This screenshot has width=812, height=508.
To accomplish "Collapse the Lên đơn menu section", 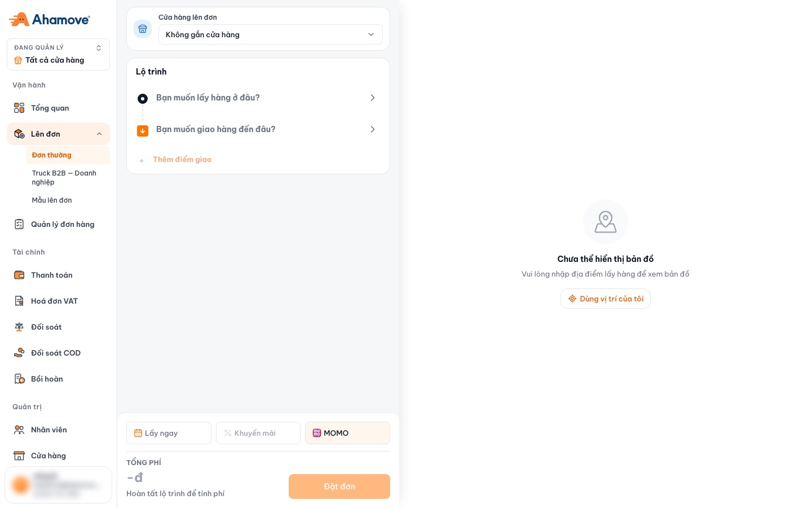I will 99,134.
